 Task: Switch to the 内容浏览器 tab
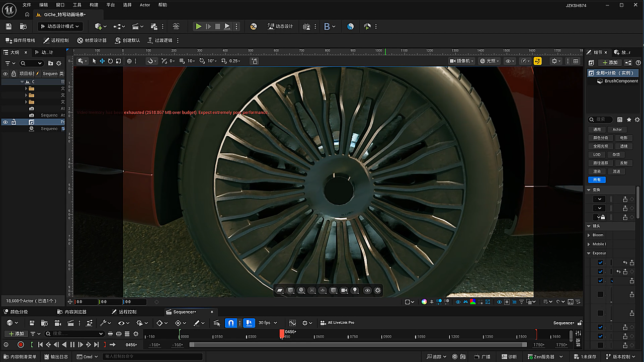point(72,312)
